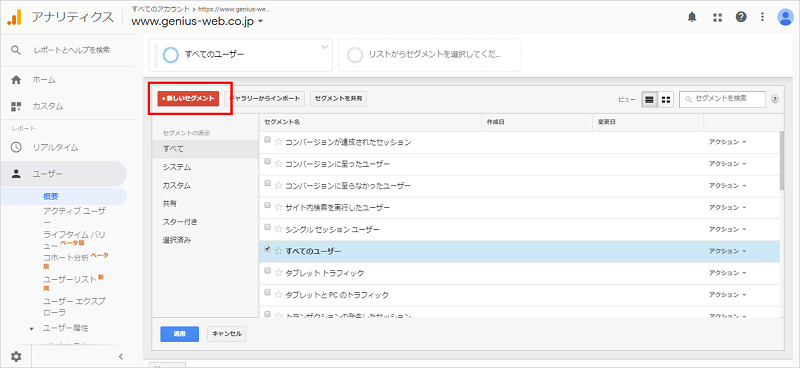Check the タブレットと PC のトラフィック checkbox

(267, 292)
